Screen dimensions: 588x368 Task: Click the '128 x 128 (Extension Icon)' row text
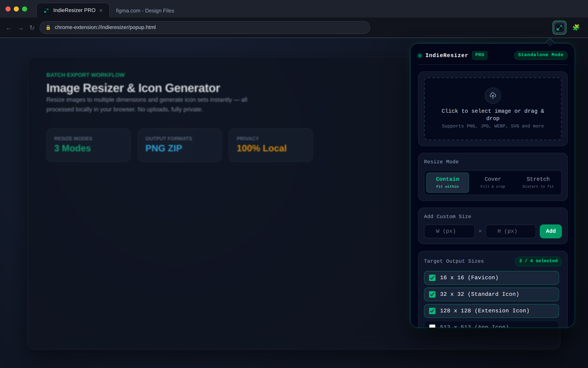coord(485,311)
